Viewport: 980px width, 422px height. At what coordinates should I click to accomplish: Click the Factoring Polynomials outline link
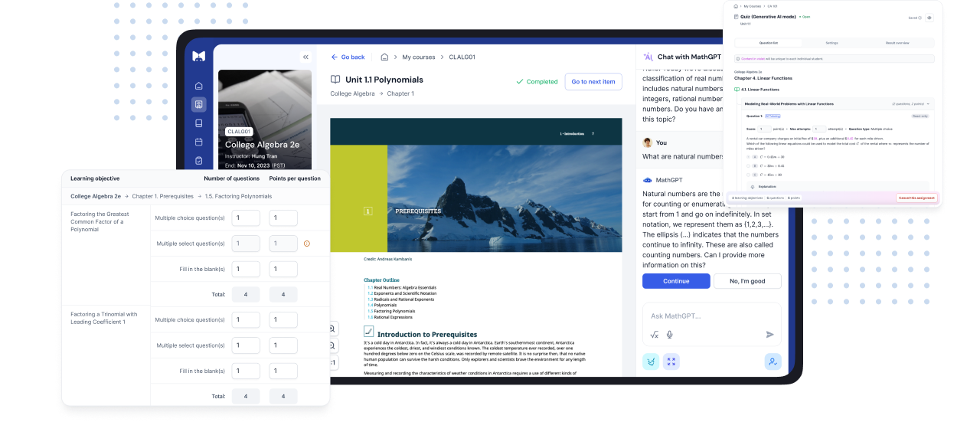[394, 311]
